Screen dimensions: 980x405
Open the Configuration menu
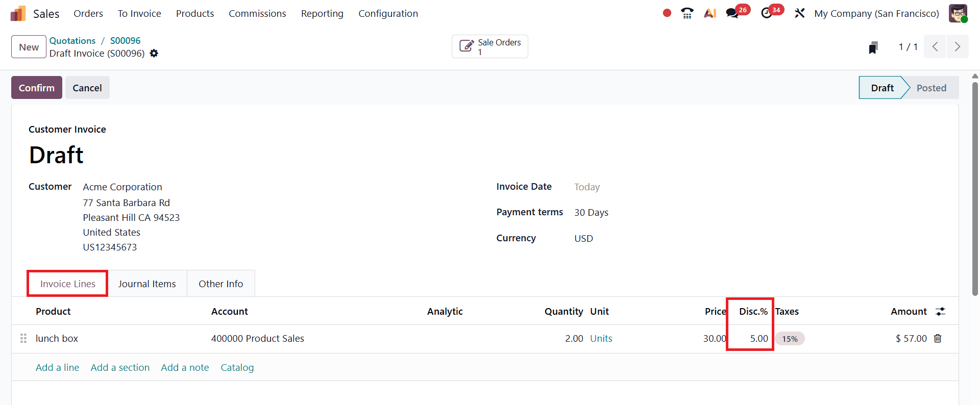pos(388,13)
